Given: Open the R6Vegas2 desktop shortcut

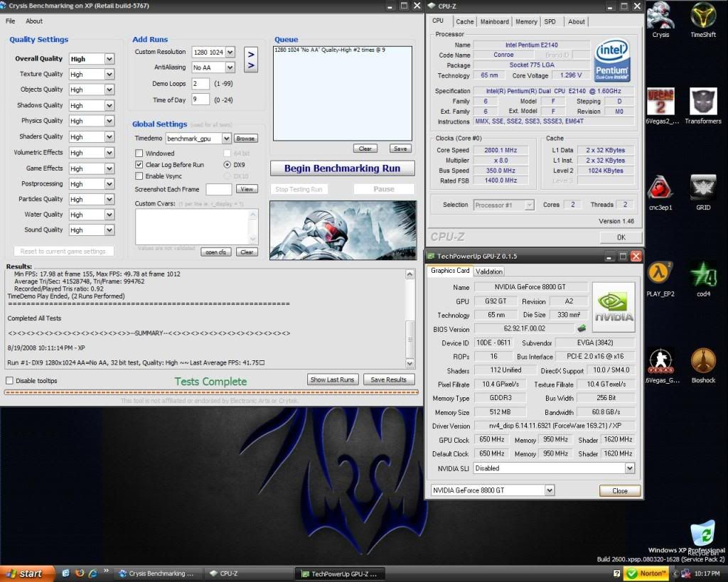Looking at the screenshot, I should point(661,106).
